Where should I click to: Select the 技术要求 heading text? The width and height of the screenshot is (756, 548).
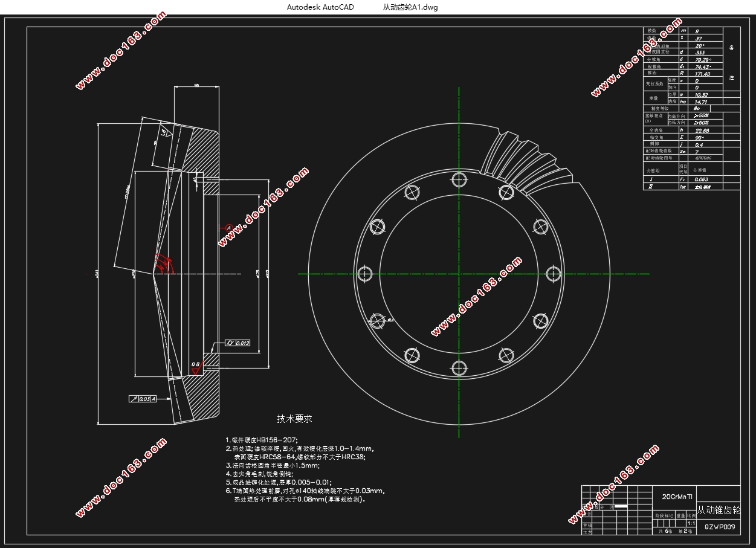pyautogui.click(x=295, y=419)
